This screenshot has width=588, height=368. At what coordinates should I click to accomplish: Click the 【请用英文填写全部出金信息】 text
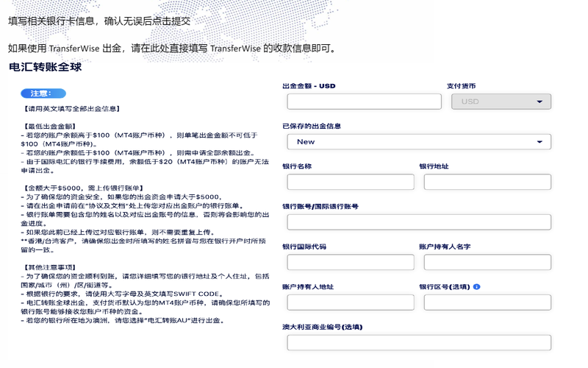(71, 109)
